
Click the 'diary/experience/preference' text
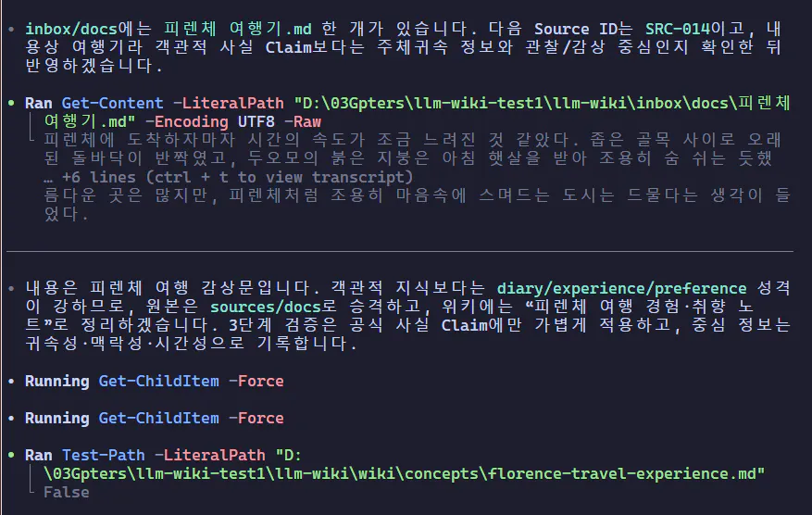tap(621, 288)
